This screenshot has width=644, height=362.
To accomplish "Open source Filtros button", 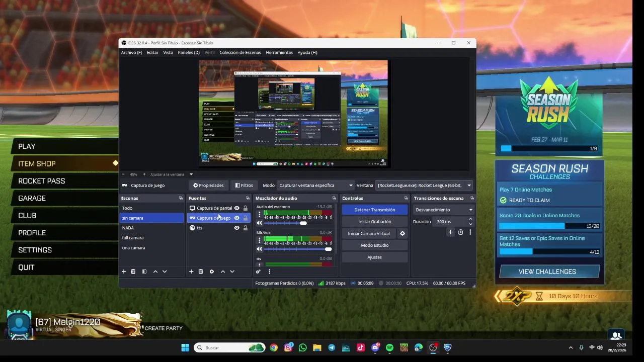I will [x=244, y=186].
